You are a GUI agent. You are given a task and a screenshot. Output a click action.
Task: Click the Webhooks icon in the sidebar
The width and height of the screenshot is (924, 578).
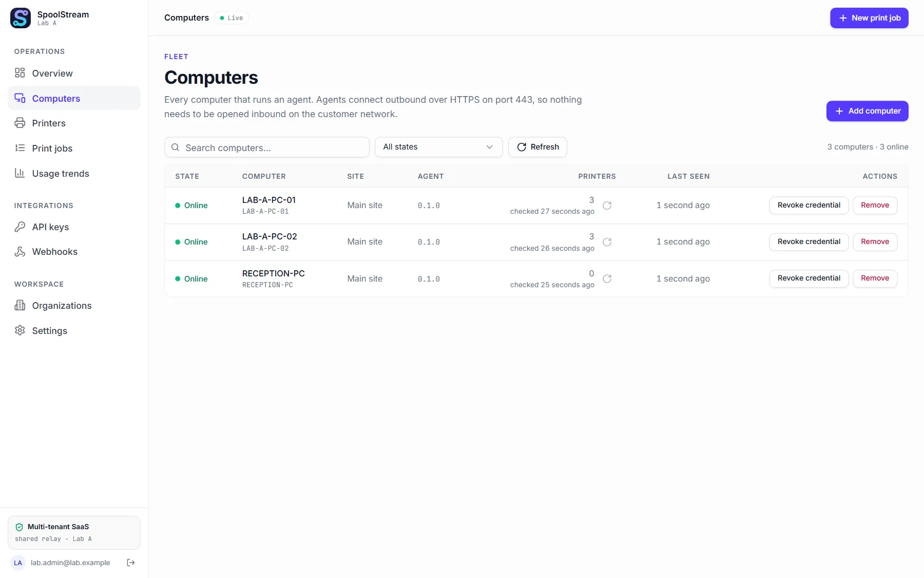(20, 252)
